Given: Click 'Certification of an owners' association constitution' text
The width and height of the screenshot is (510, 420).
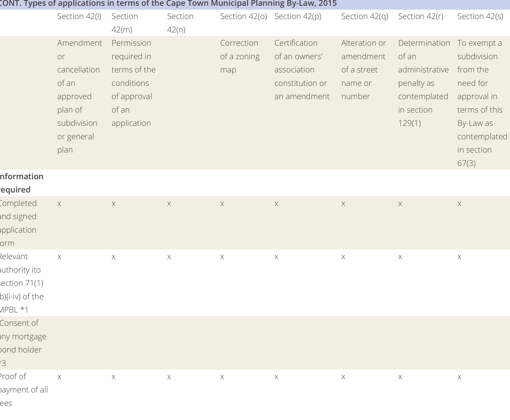Looking at the screenshot, I should pos(301,70).
